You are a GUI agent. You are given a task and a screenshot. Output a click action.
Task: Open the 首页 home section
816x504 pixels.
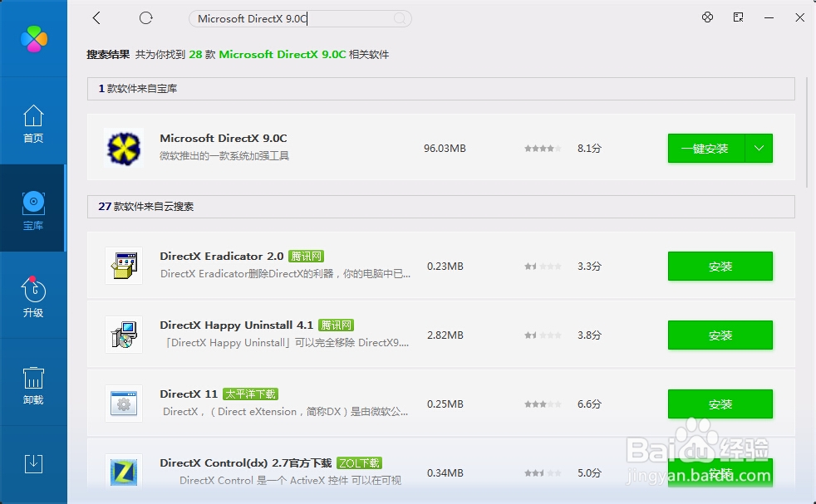tap(33, 124)
